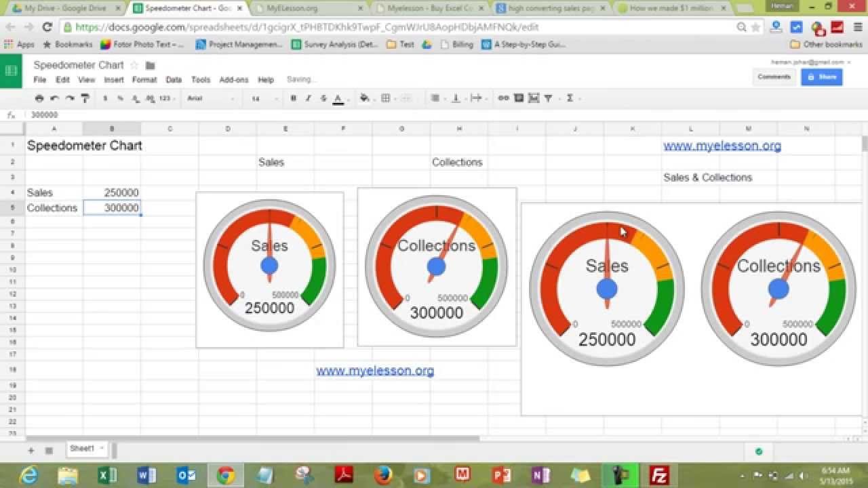Switch to the MyELesson.org browser tab
Image resolution: width=868 pixels, height=488 pixels.
point(305,8)
